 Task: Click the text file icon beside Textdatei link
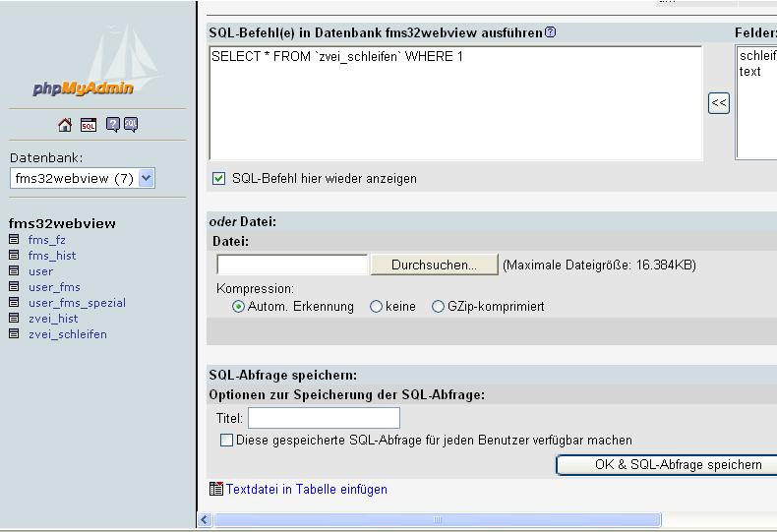click(216, 489)
